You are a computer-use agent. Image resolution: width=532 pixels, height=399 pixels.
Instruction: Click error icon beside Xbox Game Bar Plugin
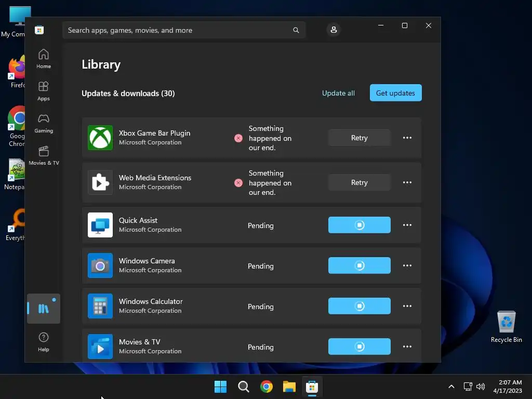(x=238, y=138)
